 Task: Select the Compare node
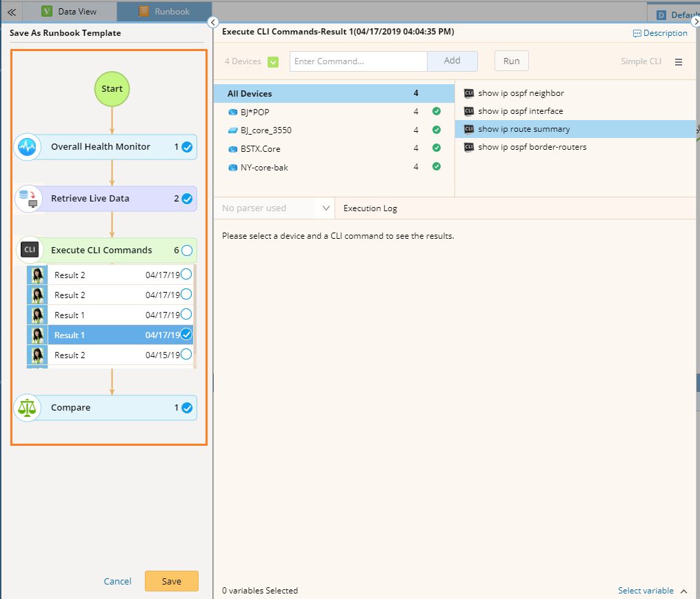pyautogui.click(x=106, y=408)
